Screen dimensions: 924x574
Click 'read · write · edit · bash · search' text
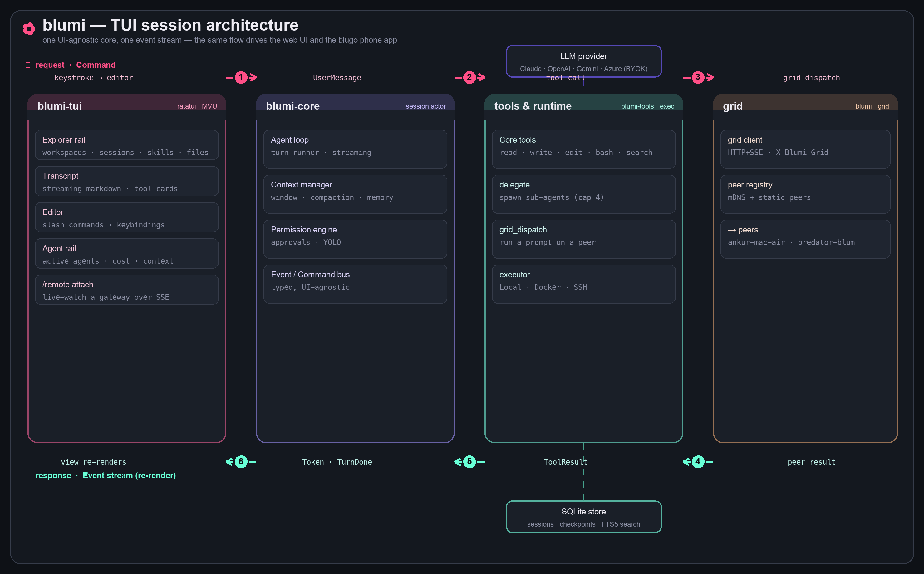(576, 153)
